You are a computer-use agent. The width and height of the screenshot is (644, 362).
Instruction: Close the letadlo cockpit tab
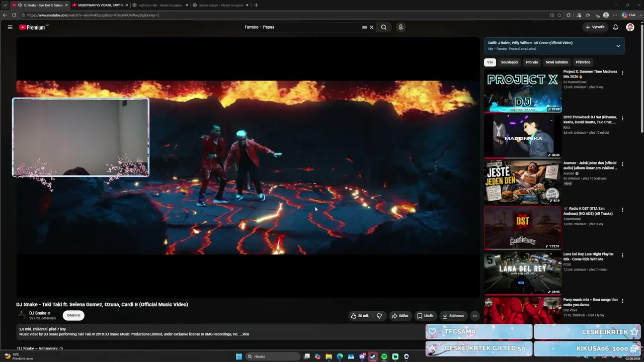click(247, 5)
